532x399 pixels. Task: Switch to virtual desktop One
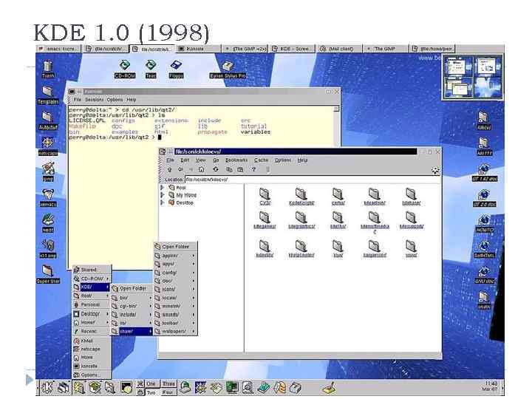click(151, 384)
